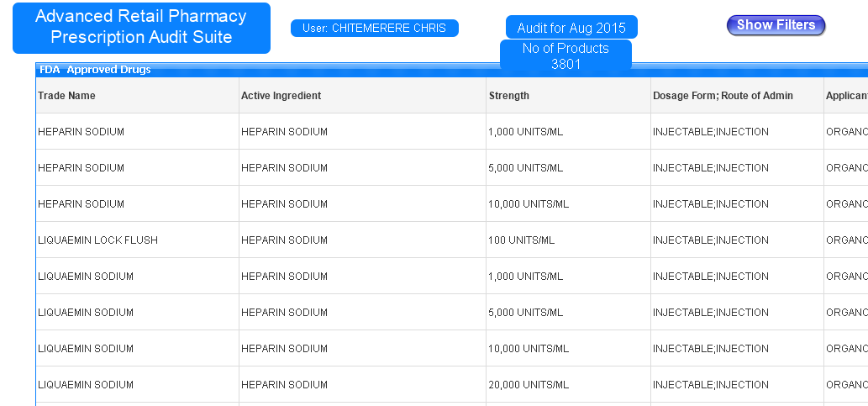Screen dimensions: 868x406
Task: Click the User: CHITEMERERE CHRIS label
Action: [374, 29]
